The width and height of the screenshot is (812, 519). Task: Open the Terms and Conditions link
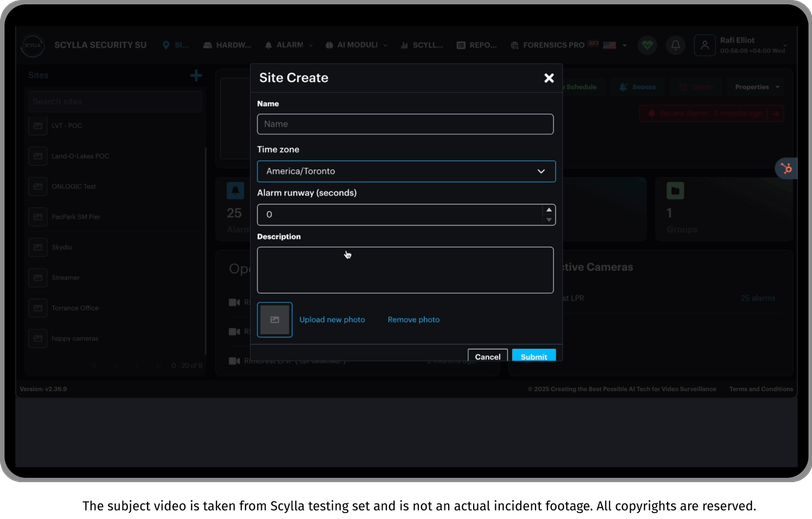click(761, 389)
